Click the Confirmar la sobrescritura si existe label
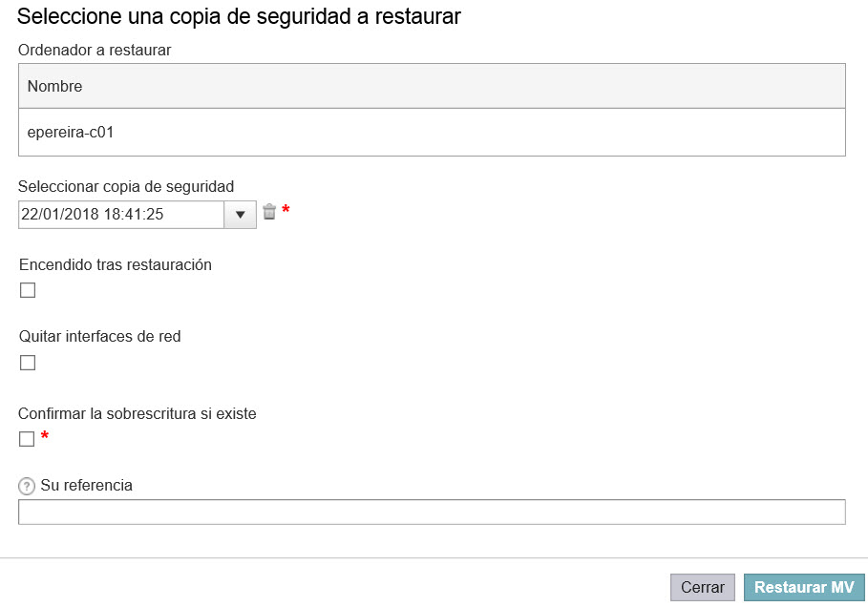This screenshot has width=868, height=607. [138, 414]
